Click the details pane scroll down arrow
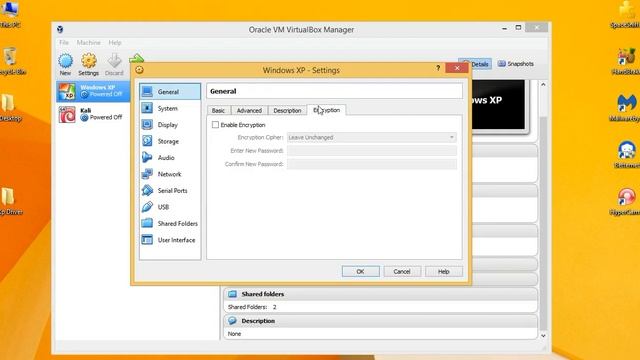Screen dimensions: 640x360 click(x=543, y=336)
